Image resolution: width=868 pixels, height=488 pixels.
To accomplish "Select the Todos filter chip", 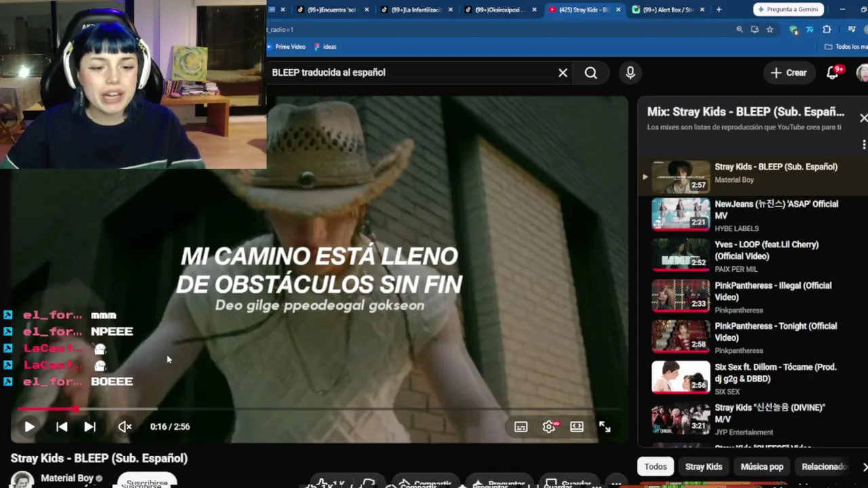I will coord(656,466).
